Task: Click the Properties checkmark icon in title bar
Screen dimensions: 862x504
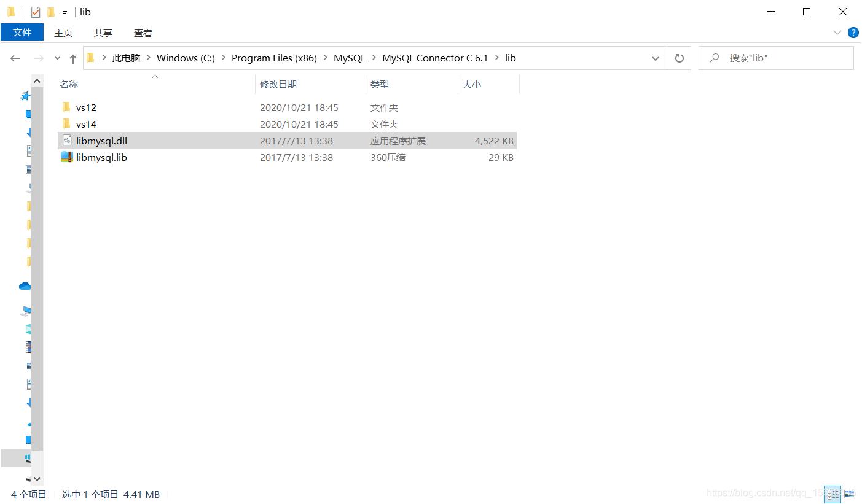Action: 36,12
